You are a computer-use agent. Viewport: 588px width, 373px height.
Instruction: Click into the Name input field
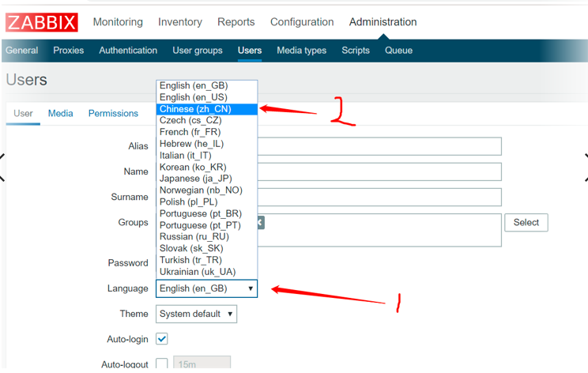click(x=379, y=171)
